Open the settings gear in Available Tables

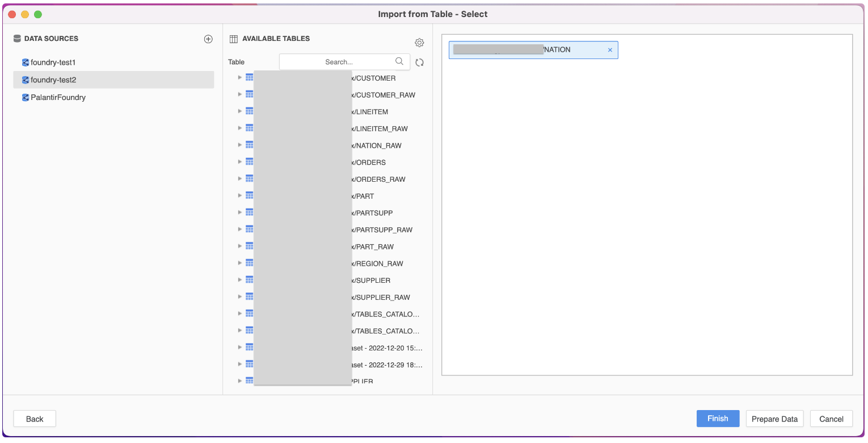pos(419,42)
